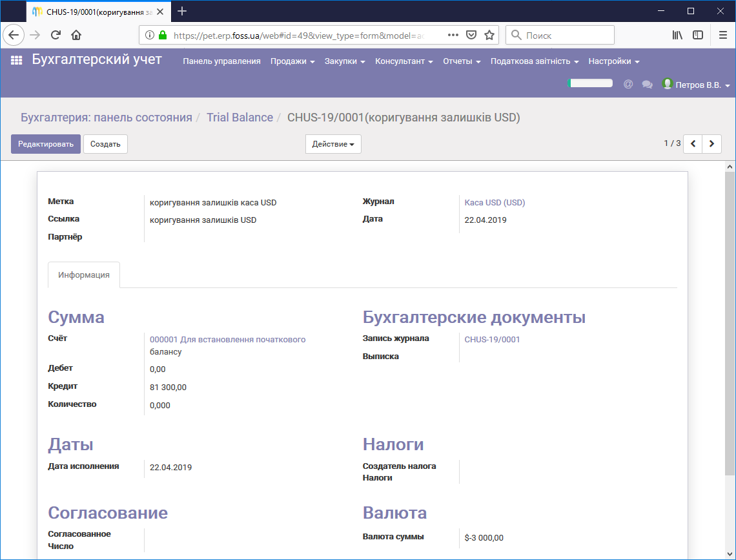Click the progress bar in header
This screenshot has width=736, height=560.
pos(590,83)
